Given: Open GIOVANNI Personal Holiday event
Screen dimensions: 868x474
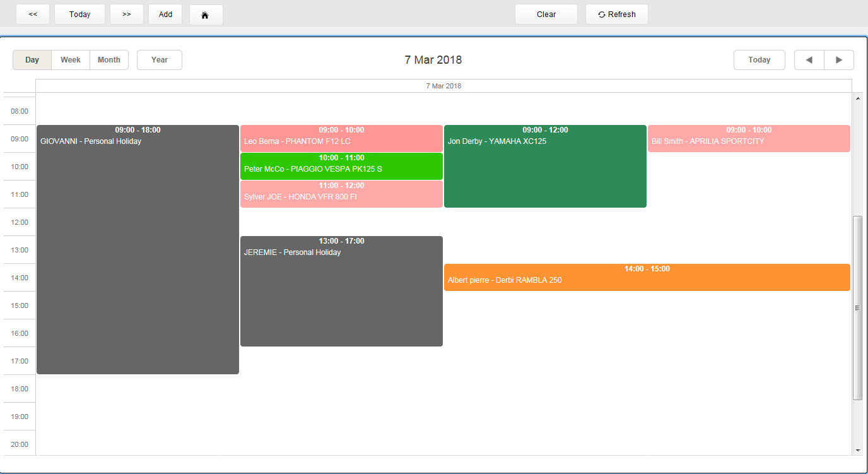Looking at the screenshot, I should pos(138,249).
